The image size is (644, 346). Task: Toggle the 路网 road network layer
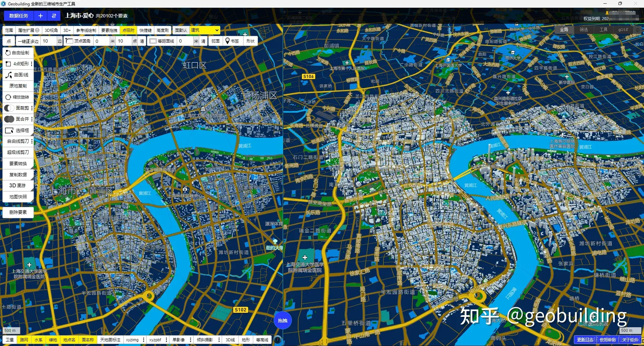click(24, 340)
